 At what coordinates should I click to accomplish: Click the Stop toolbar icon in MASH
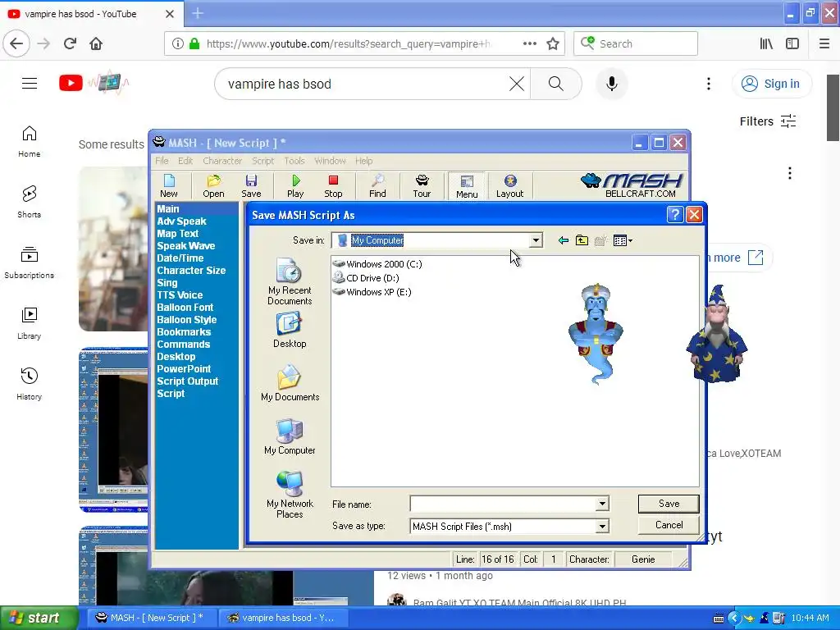[333, 186]
